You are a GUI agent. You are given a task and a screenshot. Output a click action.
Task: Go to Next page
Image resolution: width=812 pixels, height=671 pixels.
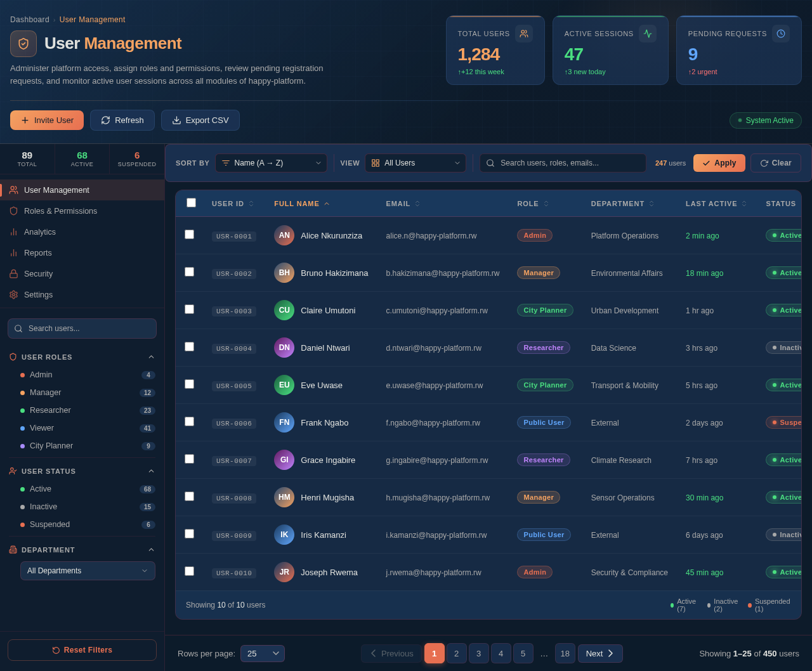tap(600, 653)
